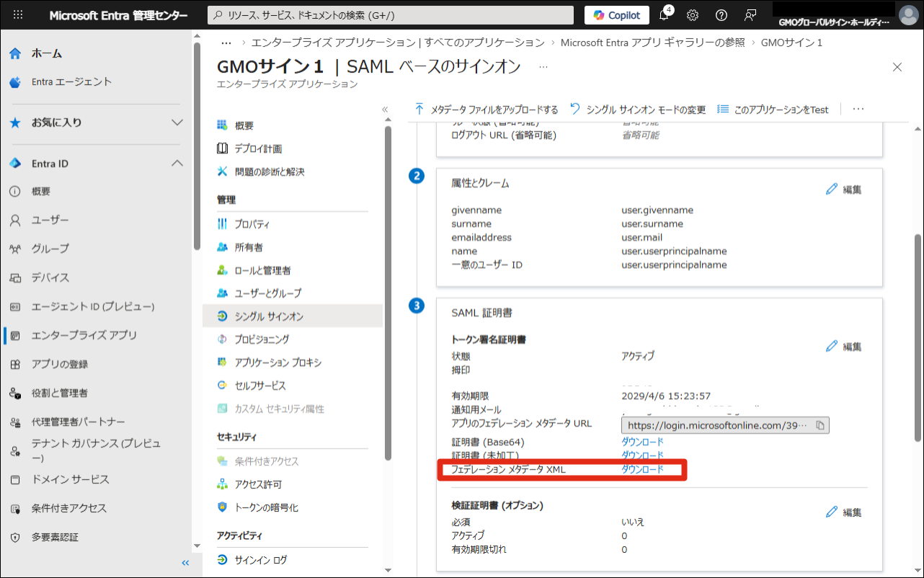Image resolution: width=924 pixels, height=578 pixels.
Task: Edit the 検証証明書 (オプション) section
Action: click(x=844, y=512)
